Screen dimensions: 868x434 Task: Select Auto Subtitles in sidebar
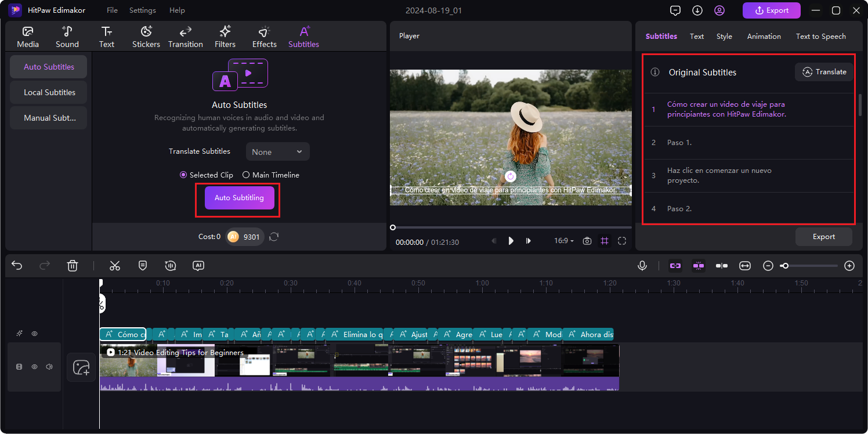click(x=49, y=67)
